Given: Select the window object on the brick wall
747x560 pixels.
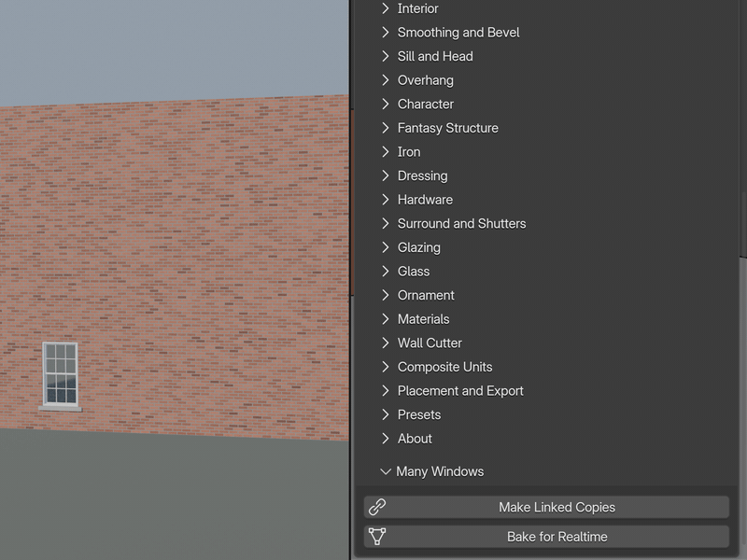Looking at the screenshot, I should pyautogui.click(x=60, y=376).
